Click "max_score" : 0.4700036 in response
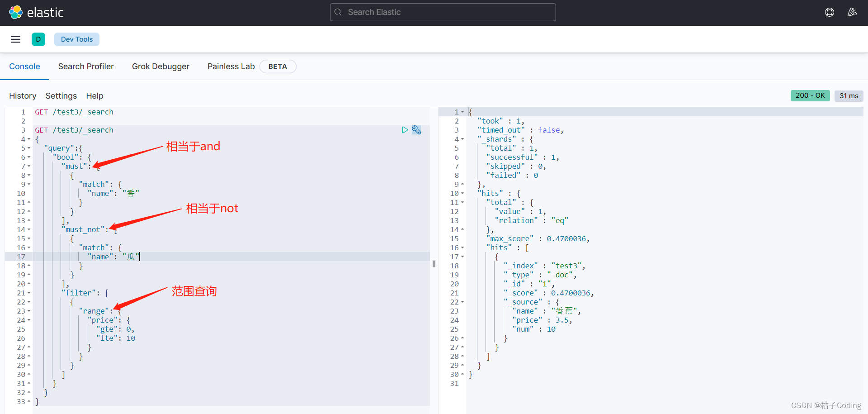Image resolution: width=868 pixels, height=414 pixels. pyautogui.click(x=538, y=238)
